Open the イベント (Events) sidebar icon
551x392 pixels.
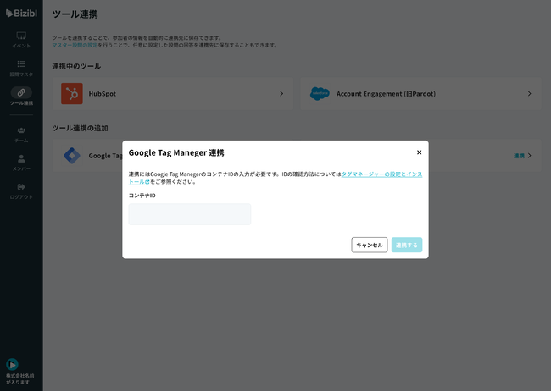coord(21,36)
